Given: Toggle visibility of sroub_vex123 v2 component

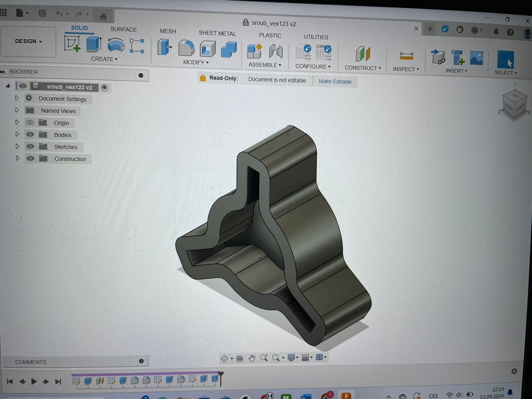Looking at the screenshot, I should pos(23,86).
